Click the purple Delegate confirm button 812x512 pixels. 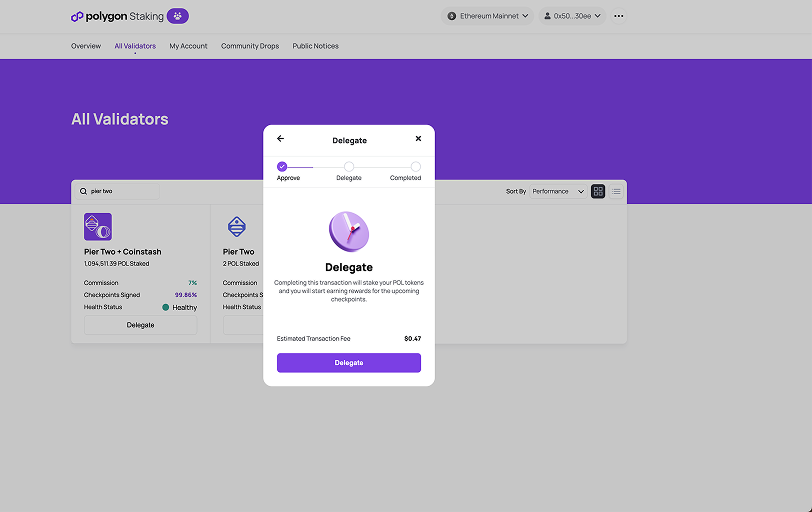(x=349, y=363)
